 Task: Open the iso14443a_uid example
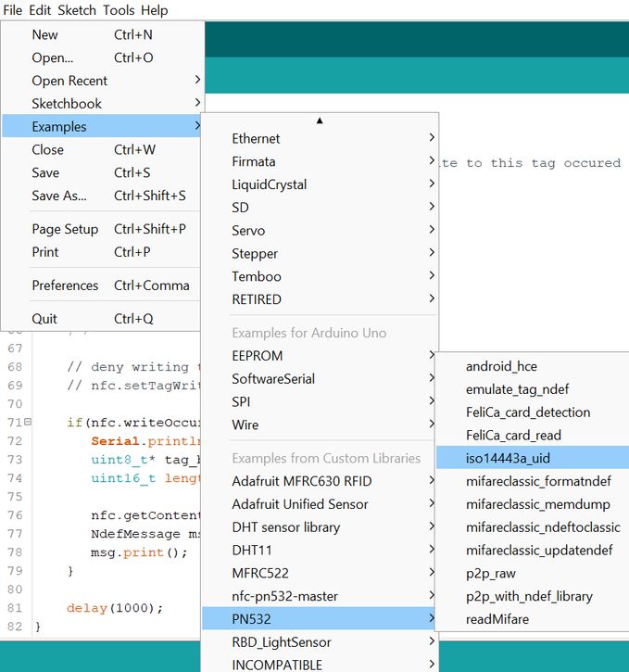point(533,458)
